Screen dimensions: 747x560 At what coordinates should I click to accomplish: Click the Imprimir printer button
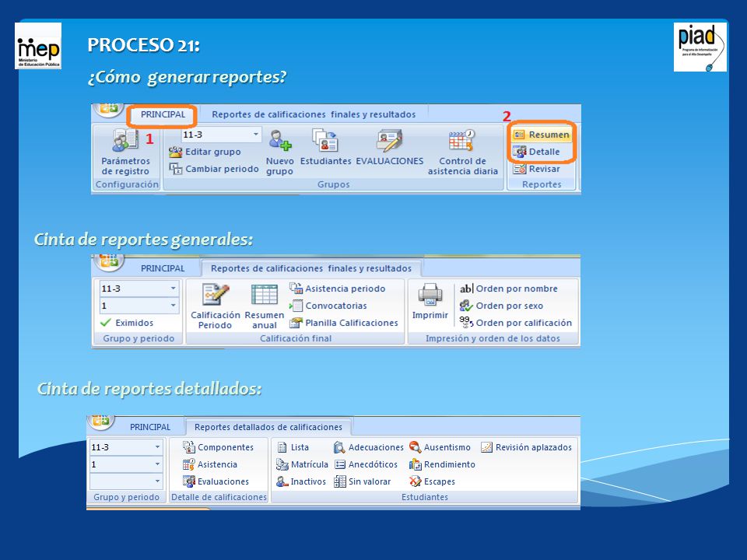[x=430, y=301]
